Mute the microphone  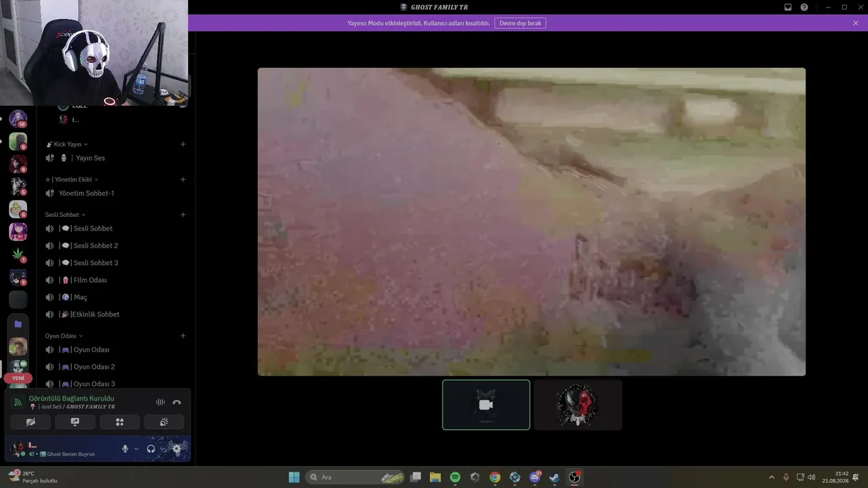[x=125, y=449]
